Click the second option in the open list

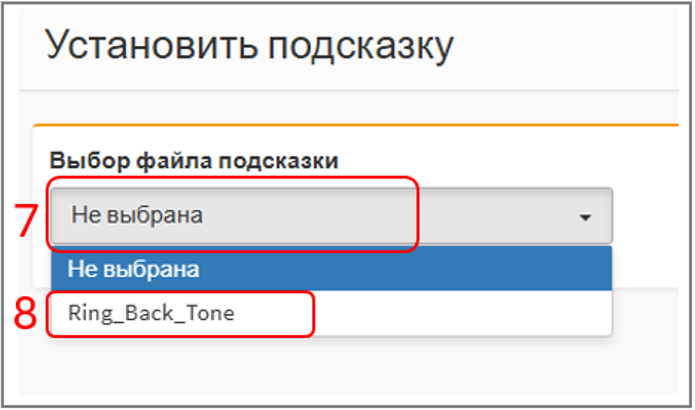tap(330, 313)
